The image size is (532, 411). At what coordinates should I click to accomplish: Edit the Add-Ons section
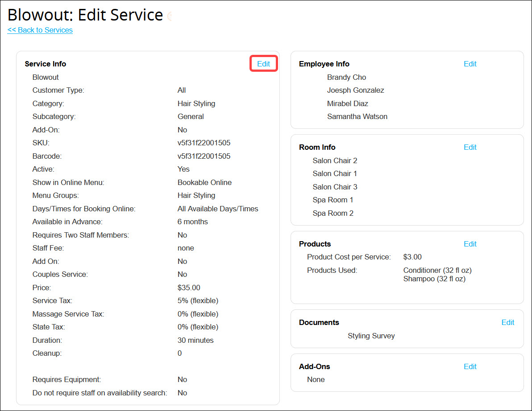point(470,366)
